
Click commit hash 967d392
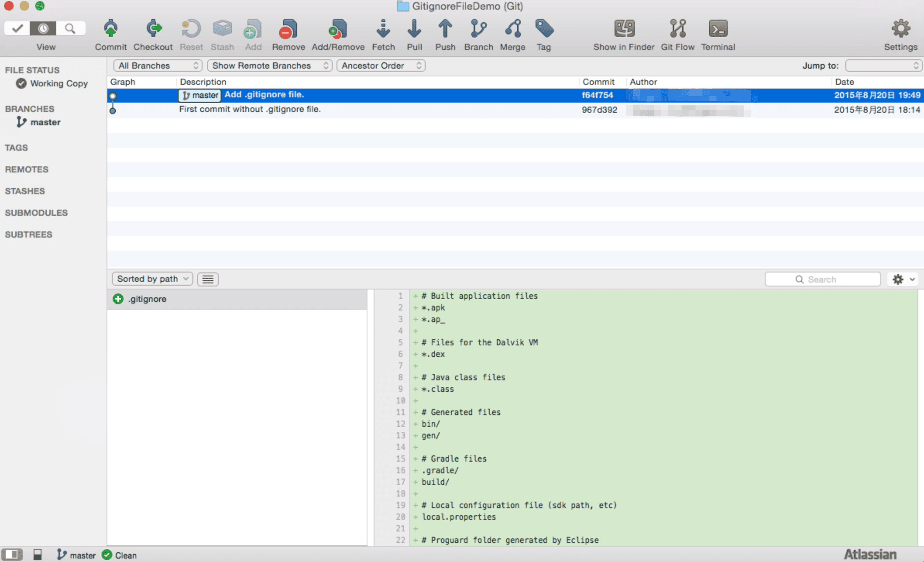point(599,110)
